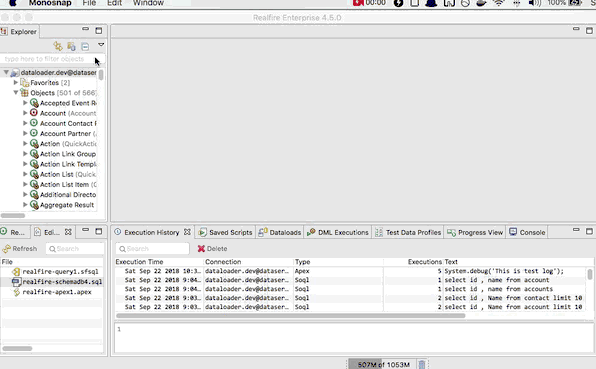Viewport: 596px width, 369px height.
Task: Click the second Explorer toolbar icon
Action: point(71,46)
